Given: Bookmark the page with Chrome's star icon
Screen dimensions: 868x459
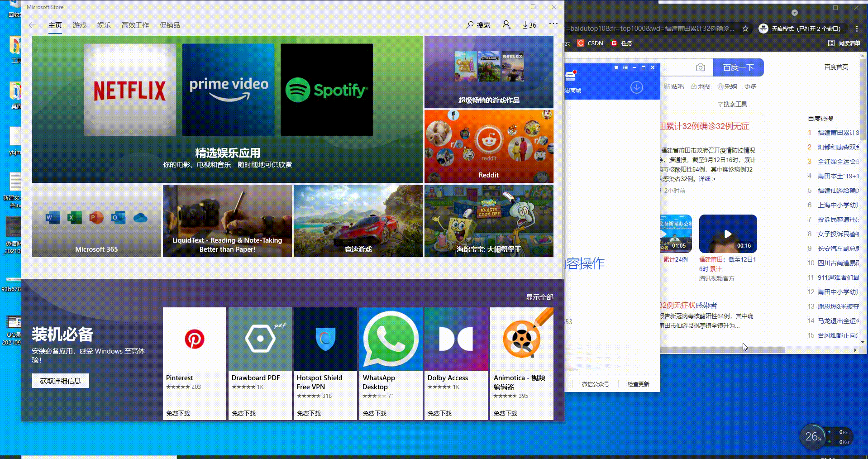Looking at the screenshot, I should tap(745, 29).
